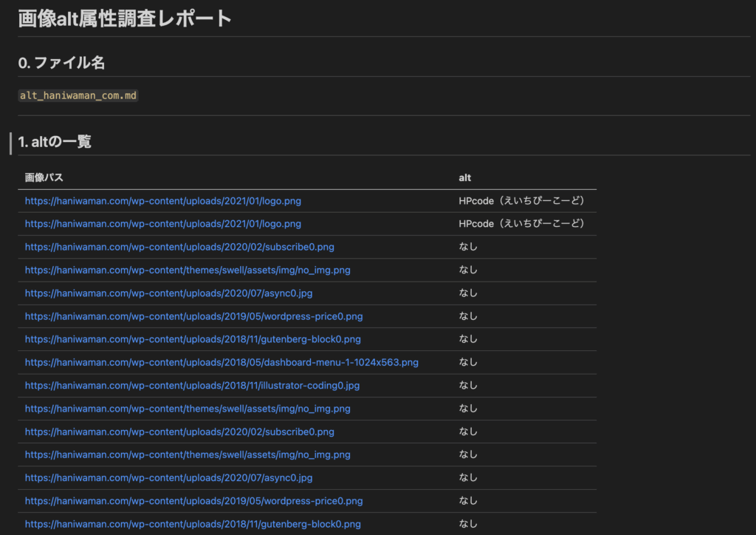Click the first gutenberg-block0.png link
Image resolution: width=756 pixels, height=535 pixels.
(193, 339)
